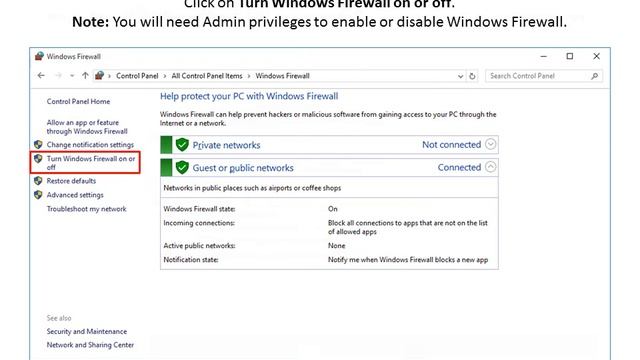Click Windows Firewall breadcrumb segment
This screenshot has height=360, width=640.
pos(282,76)
